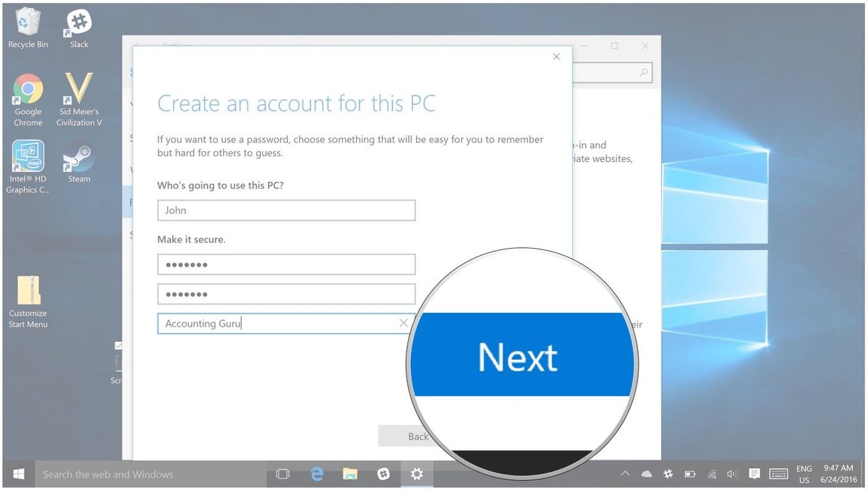Screen dimensions: 868x490
Task: Launch Microsoft Edge from the taskbar
Action: point(316,474)
